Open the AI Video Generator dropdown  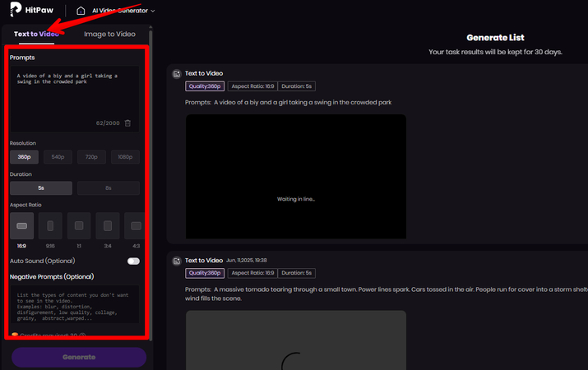coord(123,12)
